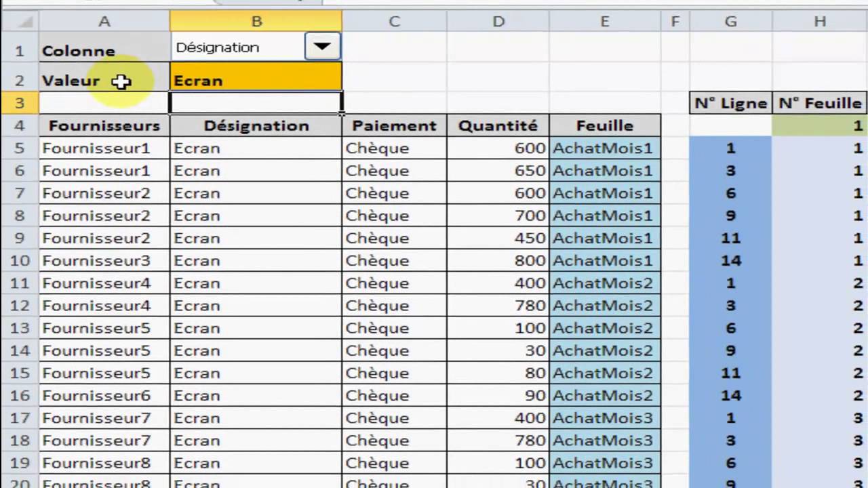Select column F header
The width and height of the screenshot is (868, 488).
[675, 22]
